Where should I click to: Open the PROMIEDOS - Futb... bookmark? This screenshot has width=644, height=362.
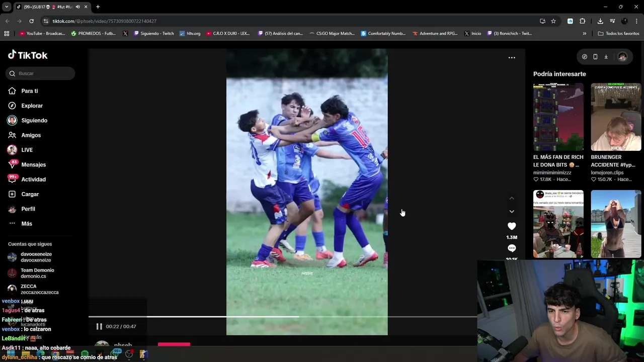tap(94, 34)
